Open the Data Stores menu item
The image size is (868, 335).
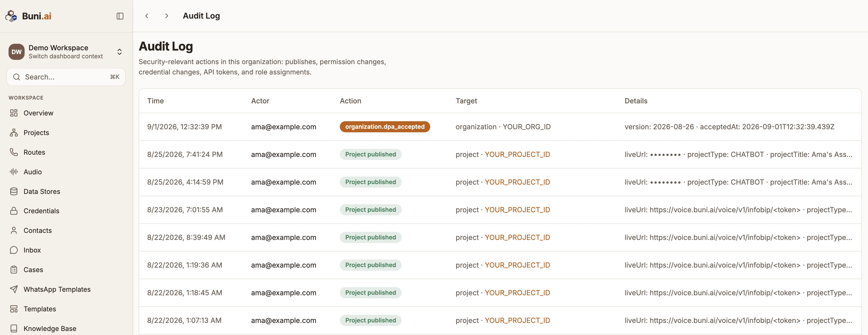click(66, 191)
